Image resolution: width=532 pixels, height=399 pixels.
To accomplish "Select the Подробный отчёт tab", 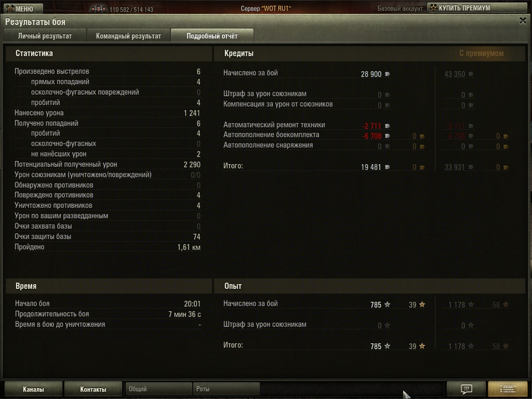I will pos(212,36).
